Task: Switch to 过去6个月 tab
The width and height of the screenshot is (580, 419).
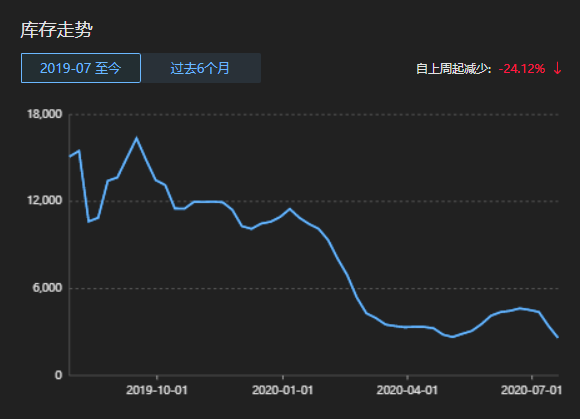Action: tap(200, 68)
